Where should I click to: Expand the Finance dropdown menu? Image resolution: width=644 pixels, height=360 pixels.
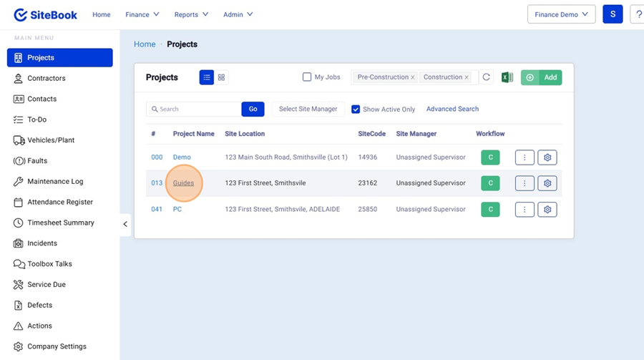tap(142, 14)
